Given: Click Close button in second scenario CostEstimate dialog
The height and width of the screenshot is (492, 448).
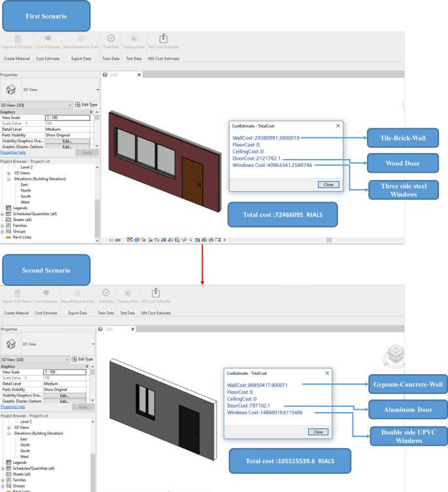Looking at the screenshot, I should pyautogui.click(x=318, y=432).
